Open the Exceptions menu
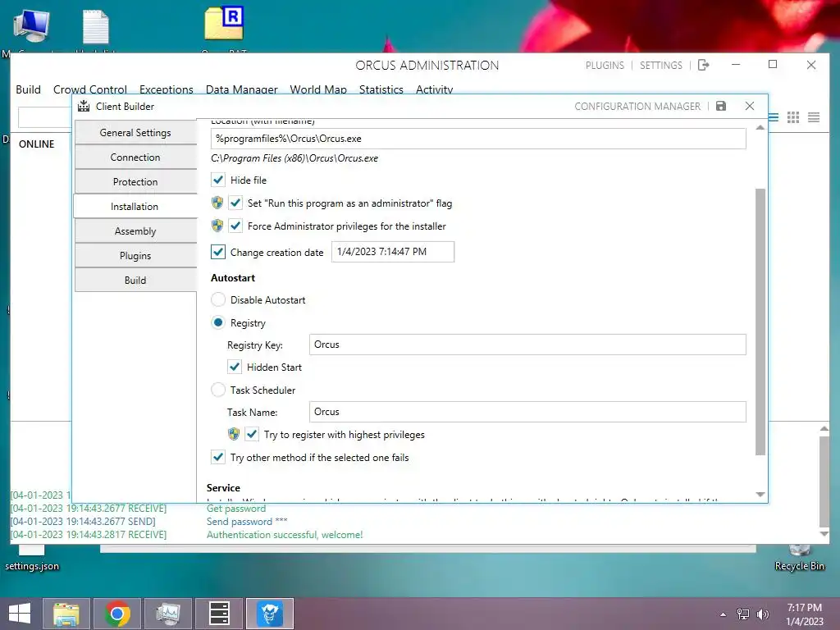This screenshot has height=630, width=840. point(166,89)
